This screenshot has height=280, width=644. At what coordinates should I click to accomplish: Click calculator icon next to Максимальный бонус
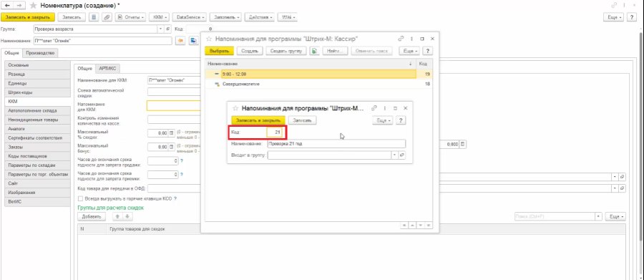click(x=172, y=147)
